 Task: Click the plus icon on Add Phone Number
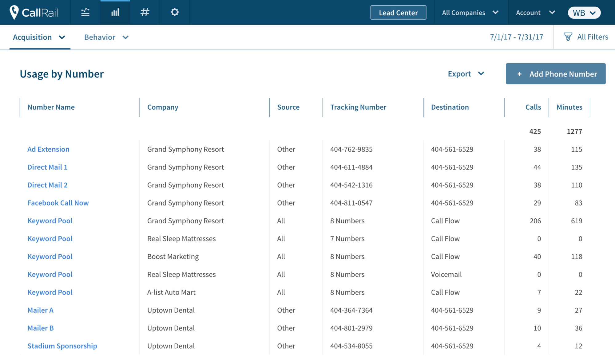[x=519, y=74]
